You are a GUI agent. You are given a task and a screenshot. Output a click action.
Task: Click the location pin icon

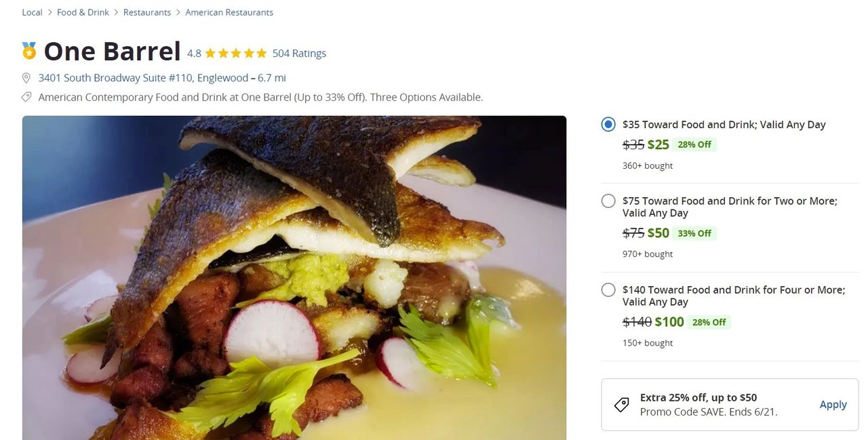pos(26,78)
